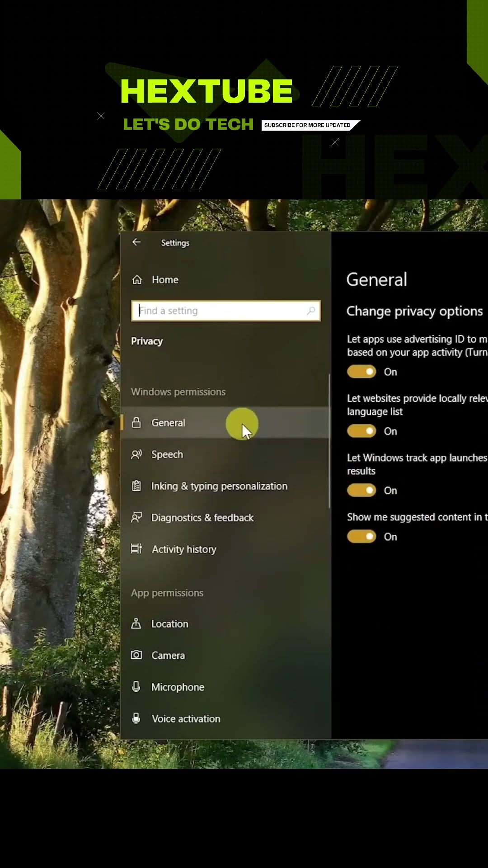
Task: Click the Windows permissions heading
Action: 178,392
